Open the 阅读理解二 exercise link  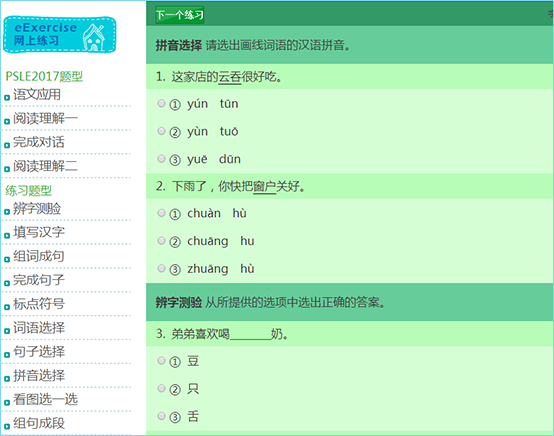click(45, 166)
